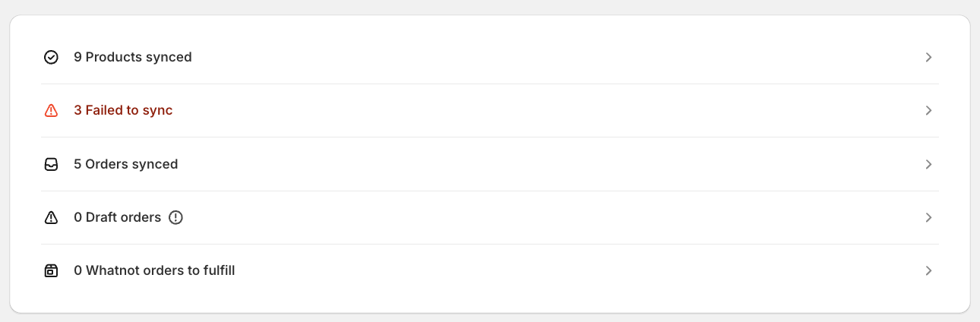The height and width of the screenshot is (322, 980).
Task: Open the Whatnot orders to fulfill label
Action: [x=160, y=271]
